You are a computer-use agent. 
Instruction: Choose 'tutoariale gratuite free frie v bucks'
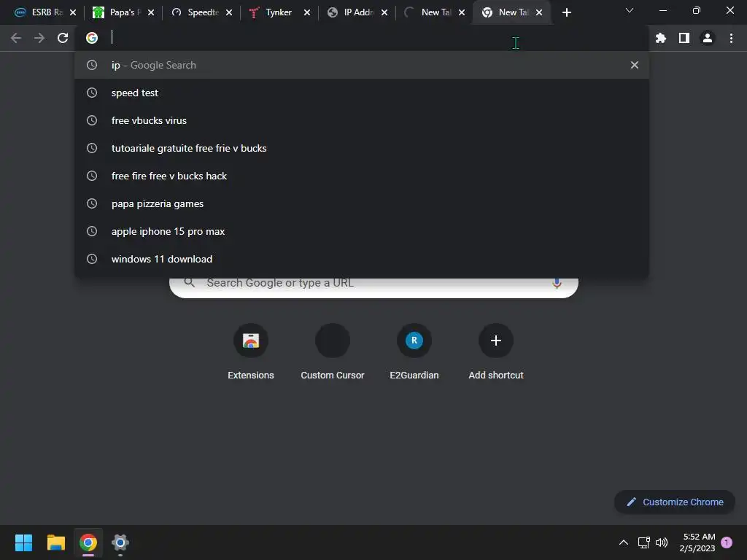click(x=361, y=148)
